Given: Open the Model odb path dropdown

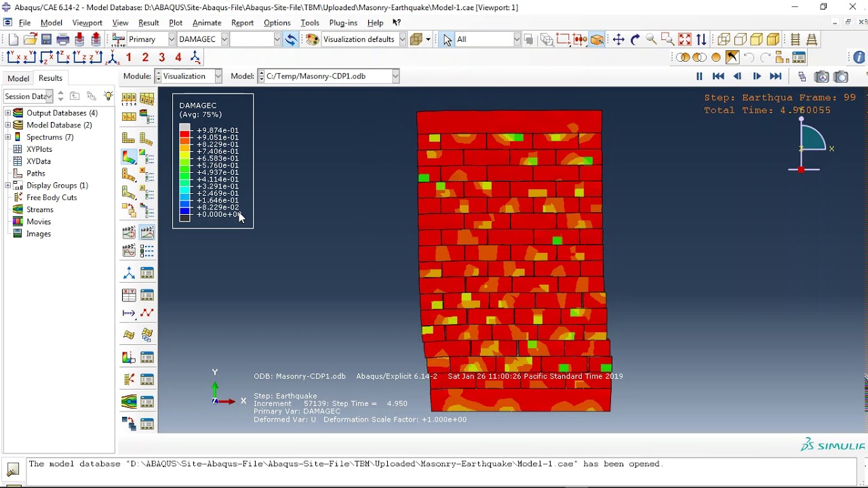Looking at the screenshot, I should 396,77.
